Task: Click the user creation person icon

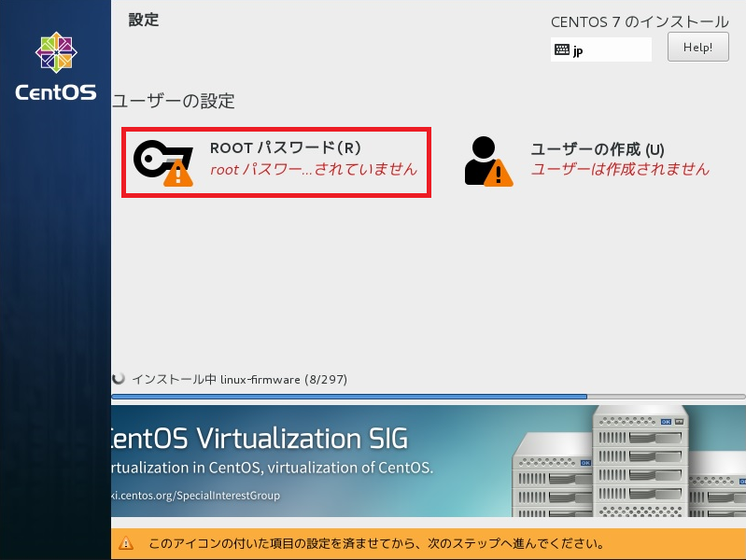Action: 488,161
